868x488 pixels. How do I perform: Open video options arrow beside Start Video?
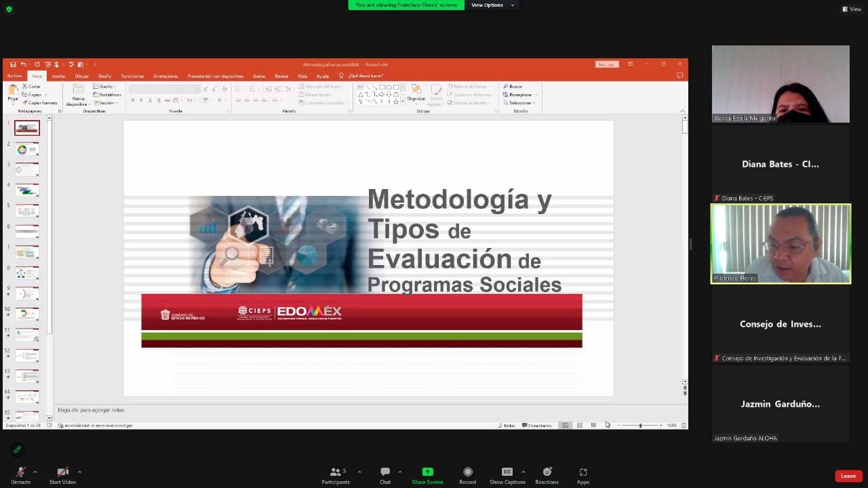click(79, 472)
